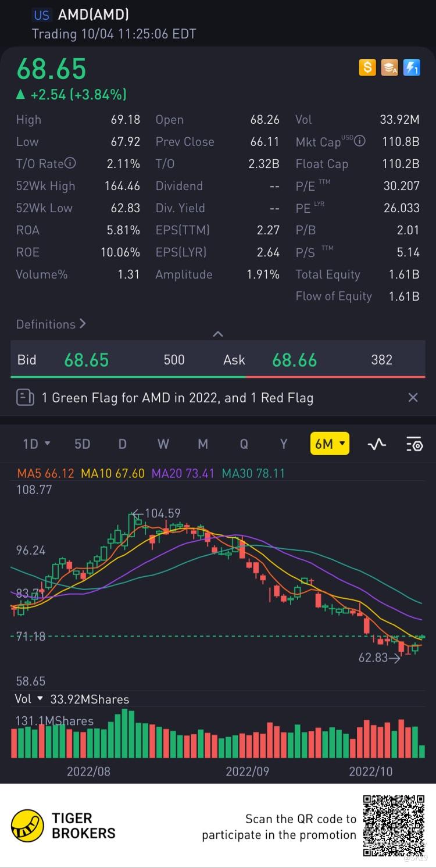Tap the US market tag
The height and width of the screenshot is (868, 436).
tap(41, 15)
